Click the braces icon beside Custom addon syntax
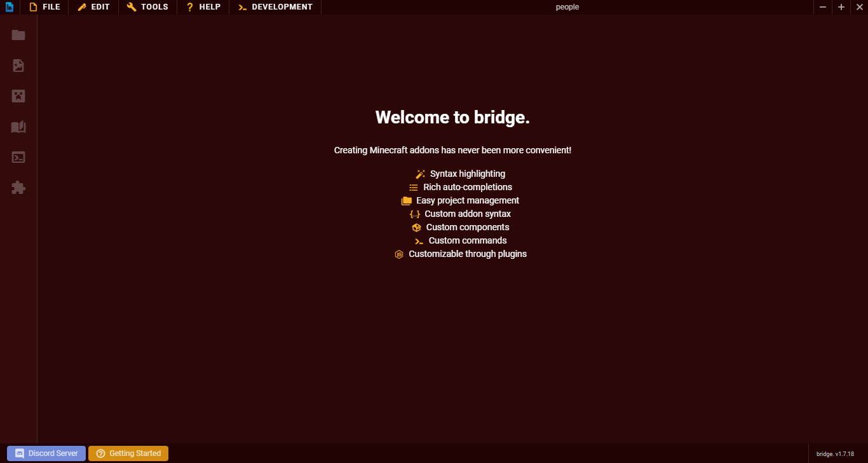 415,214
